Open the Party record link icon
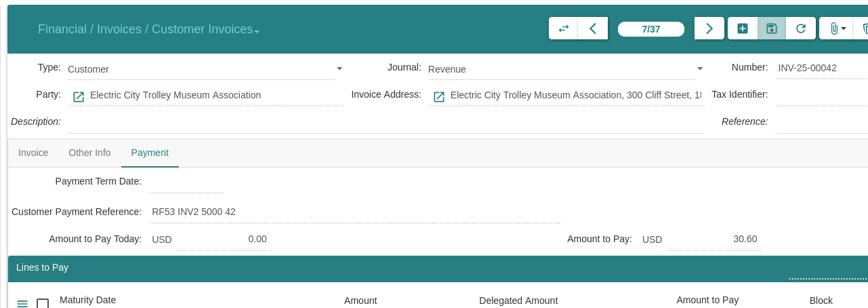The image size is (868, 308). pos(79,96)
